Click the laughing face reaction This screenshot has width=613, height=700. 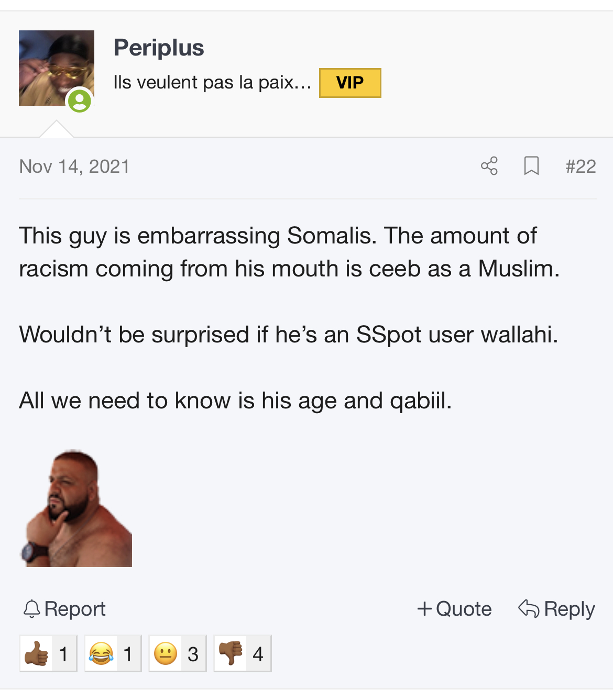pos(113,653)
